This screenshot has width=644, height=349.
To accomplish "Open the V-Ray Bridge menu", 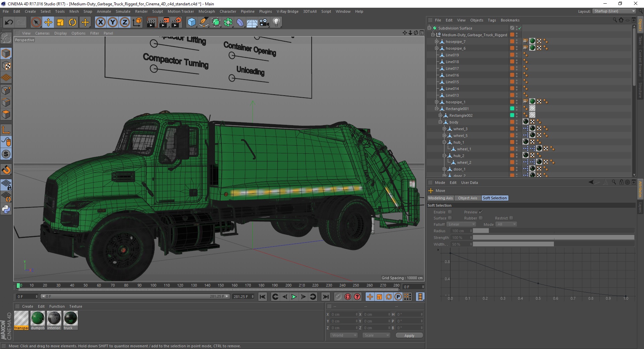I will pos(287,11).
